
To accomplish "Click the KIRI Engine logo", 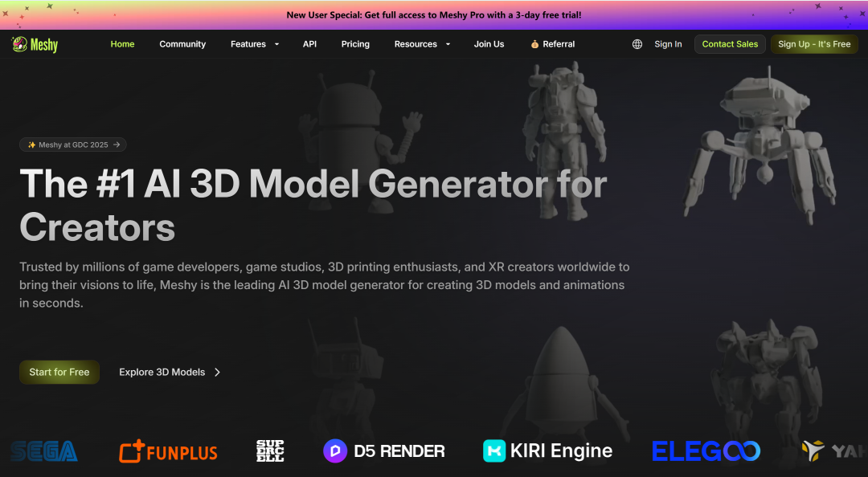I will point(547,451).
